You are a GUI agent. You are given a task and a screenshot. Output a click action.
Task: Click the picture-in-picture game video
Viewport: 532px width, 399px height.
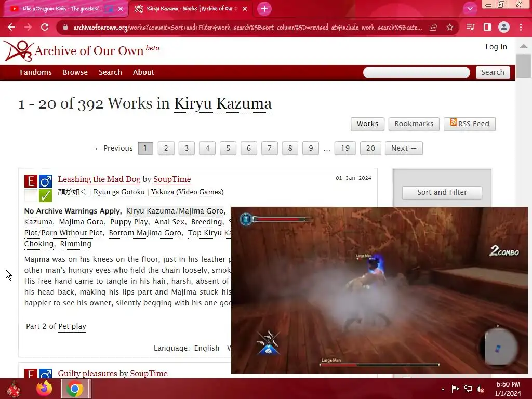pos(379,290)
